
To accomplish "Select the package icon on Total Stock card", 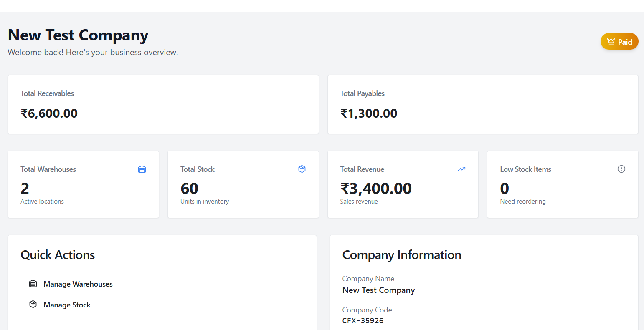I will tap(302, 169).
